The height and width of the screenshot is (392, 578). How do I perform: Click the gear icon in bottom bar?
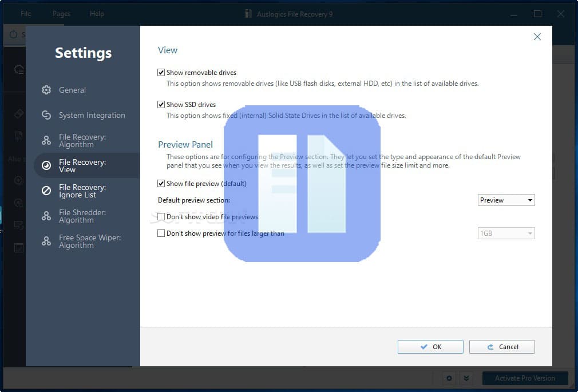pyautogui.click(x=449, y=378)
